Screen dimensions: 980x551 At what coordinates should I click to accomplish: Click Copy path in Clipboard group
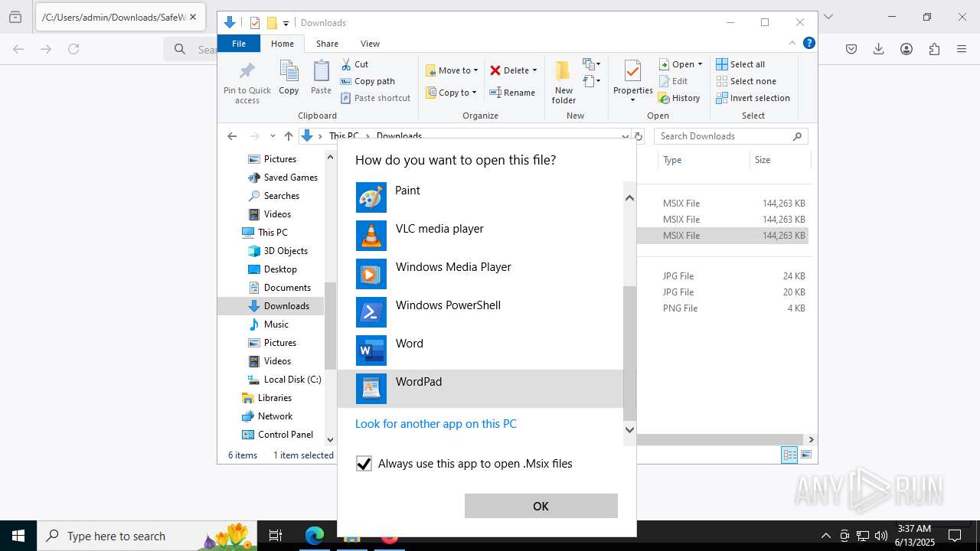click(x=368, y=81)
